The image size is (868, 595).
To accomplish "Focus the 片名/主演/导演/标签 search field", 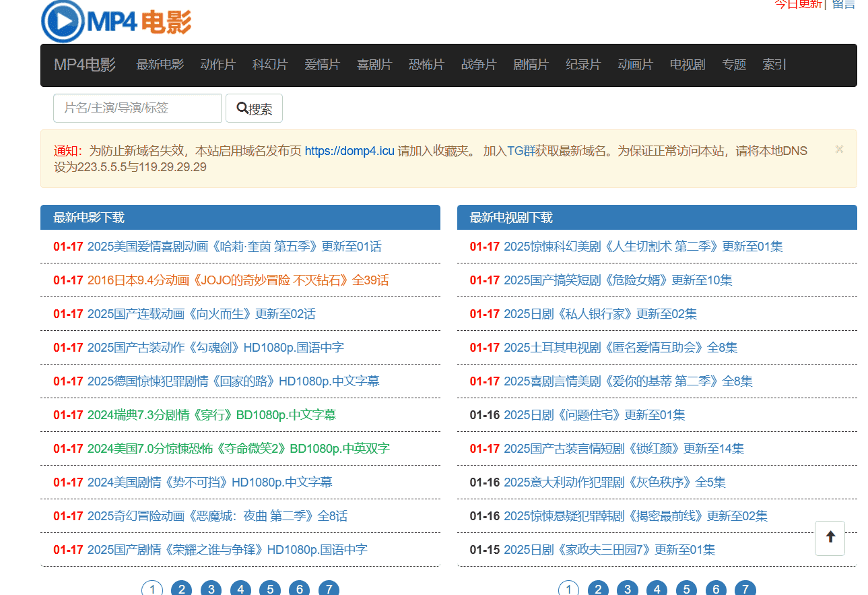I will [x=137, y=108].
